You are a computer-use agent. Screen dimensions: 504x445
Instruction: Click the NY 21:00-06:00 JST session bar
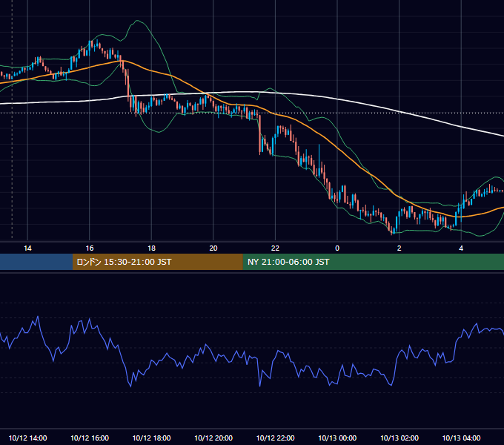point(373,262)
